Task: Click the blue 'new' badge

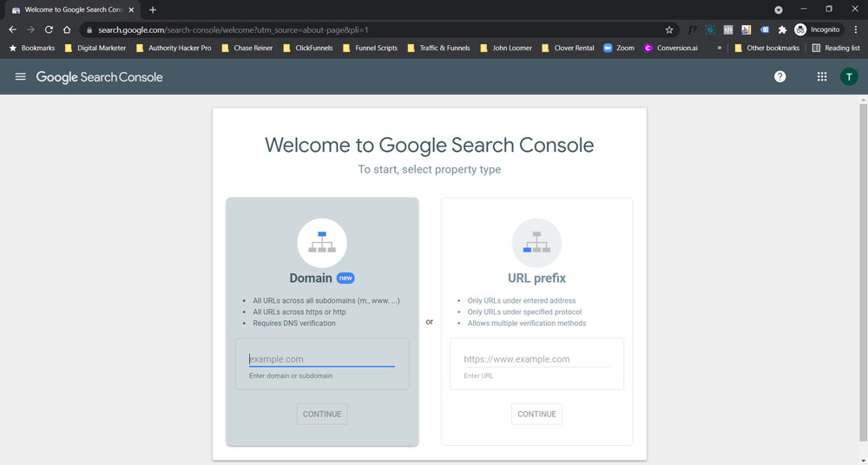Action: point(345,278)
